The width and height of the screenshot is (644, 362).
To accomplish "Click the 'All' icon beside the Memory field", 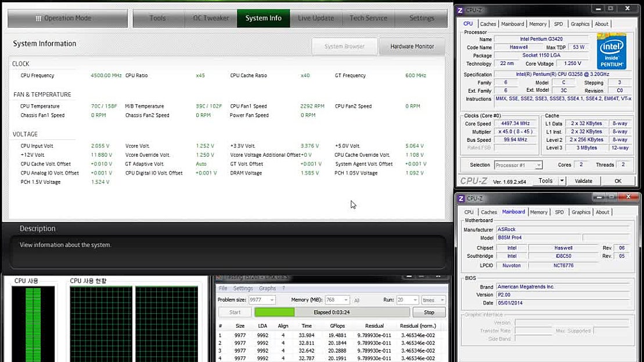I will [358, 300].
